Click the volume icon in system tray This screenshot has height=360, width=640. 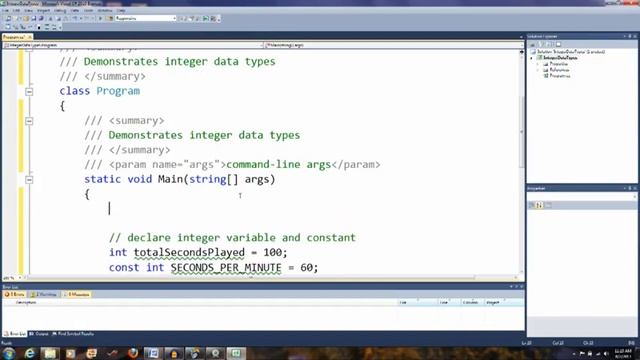click(606, 354)
